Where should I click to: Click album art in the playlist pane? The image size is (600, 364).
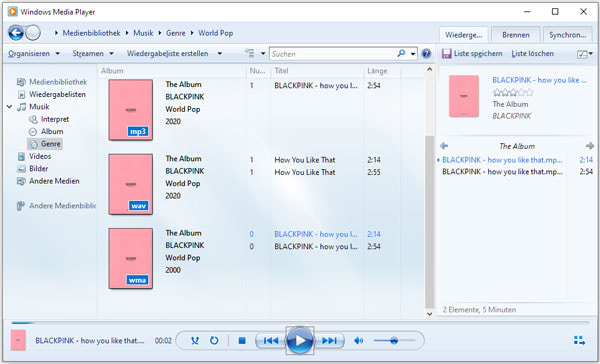click(x=464, y=96)
